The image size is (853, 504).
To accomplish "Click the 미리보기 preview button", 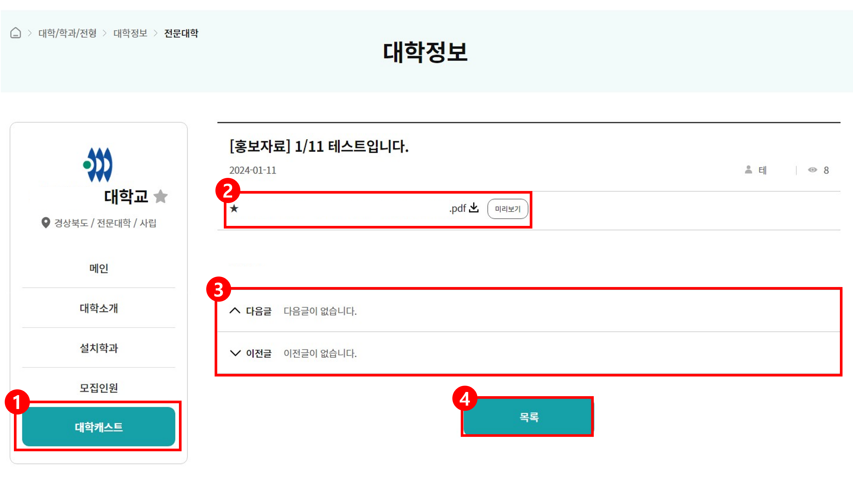I will 507,209.
